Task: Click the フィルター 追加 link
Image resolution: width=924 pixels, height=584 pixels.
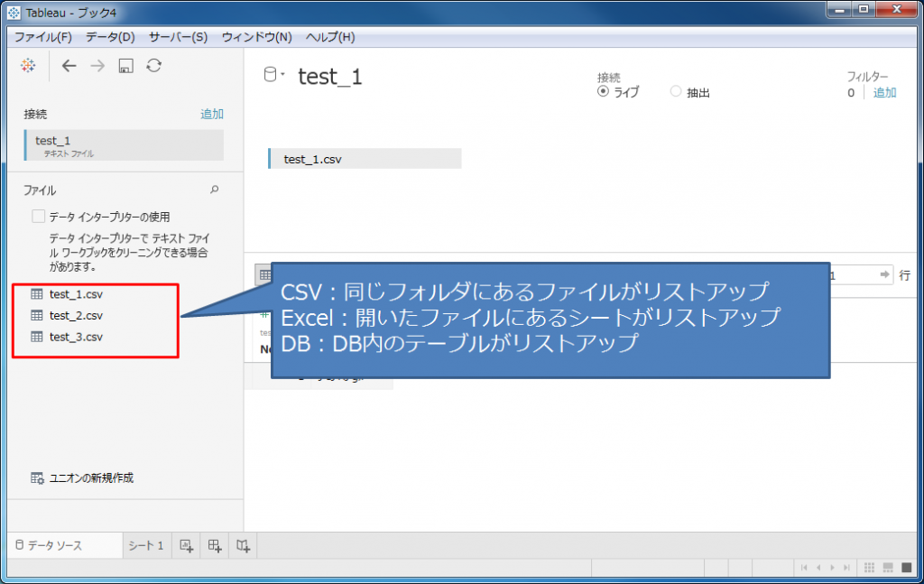Action: 884,91
